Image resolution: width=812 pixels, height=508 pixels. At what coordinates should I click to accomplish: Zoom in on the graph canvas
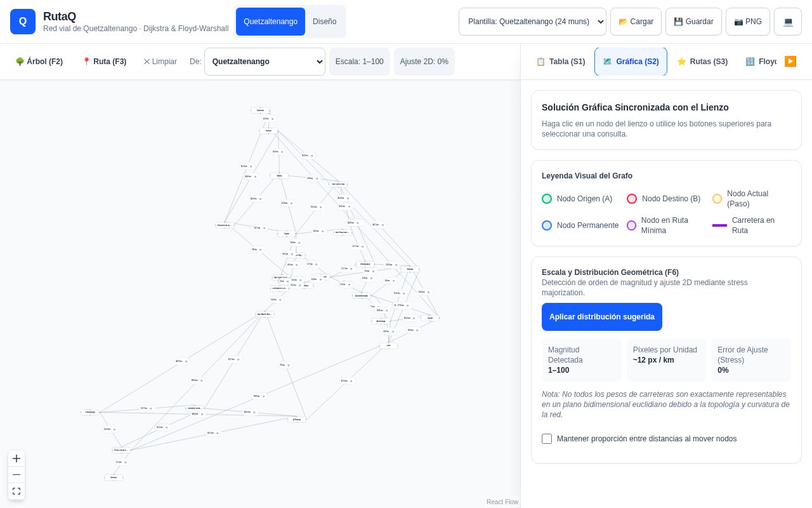coord(16,458)
